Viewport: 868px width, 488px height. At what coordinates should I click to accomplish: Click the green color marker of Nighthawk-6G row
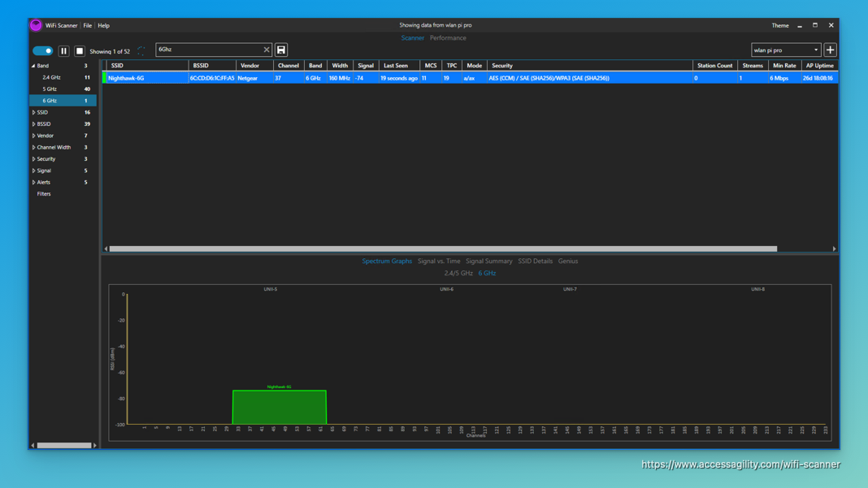coord(105,78)
